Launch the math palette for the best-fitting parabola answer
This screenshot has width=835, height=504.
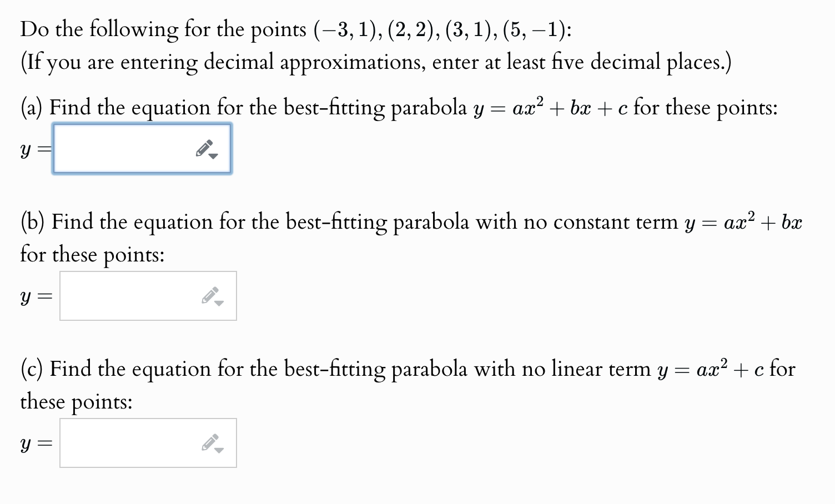click(203, 148)
